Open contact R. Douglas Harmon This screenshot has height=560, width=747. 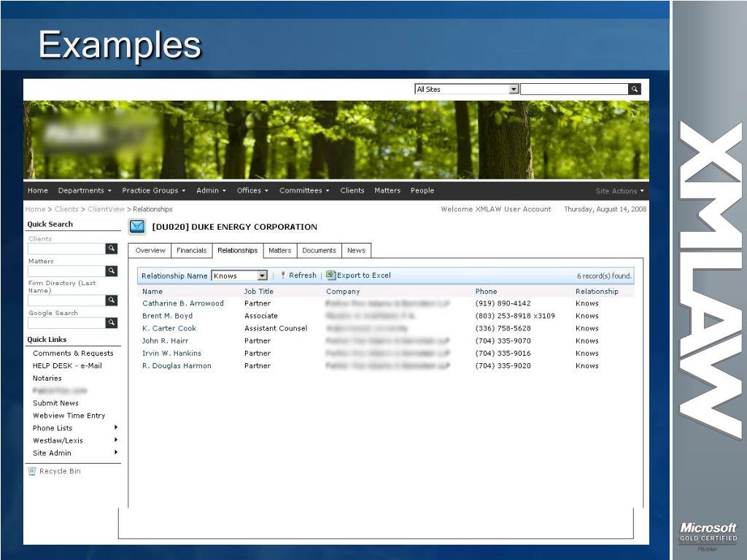pyautogui.click(x=177, y=366)
